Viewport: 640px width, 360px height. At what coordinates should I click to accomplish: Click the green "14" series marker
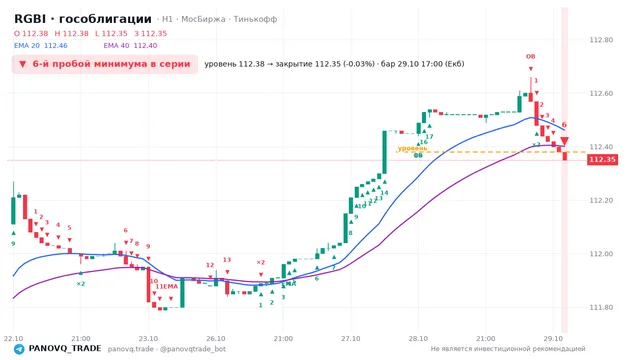384,193
